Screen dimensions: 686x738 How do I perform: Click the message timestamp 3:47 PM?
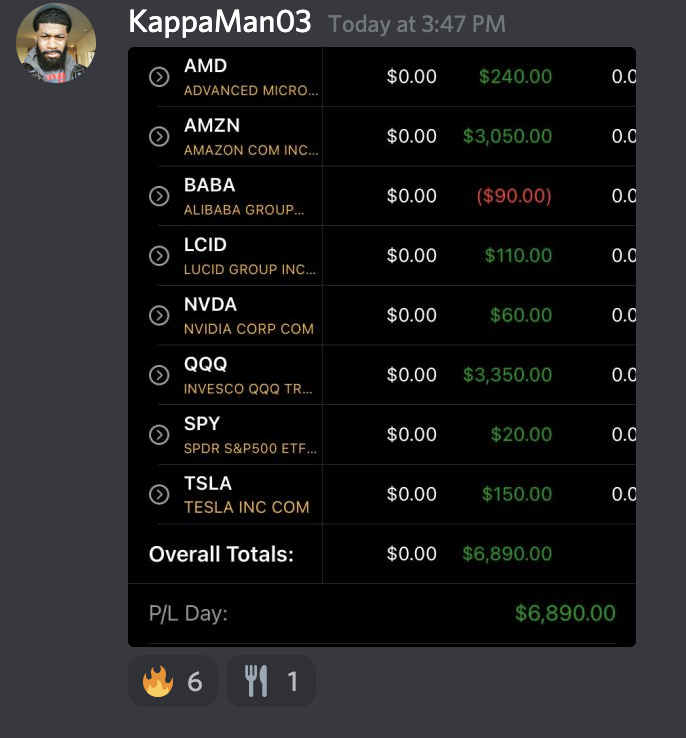tap(417, 24)
